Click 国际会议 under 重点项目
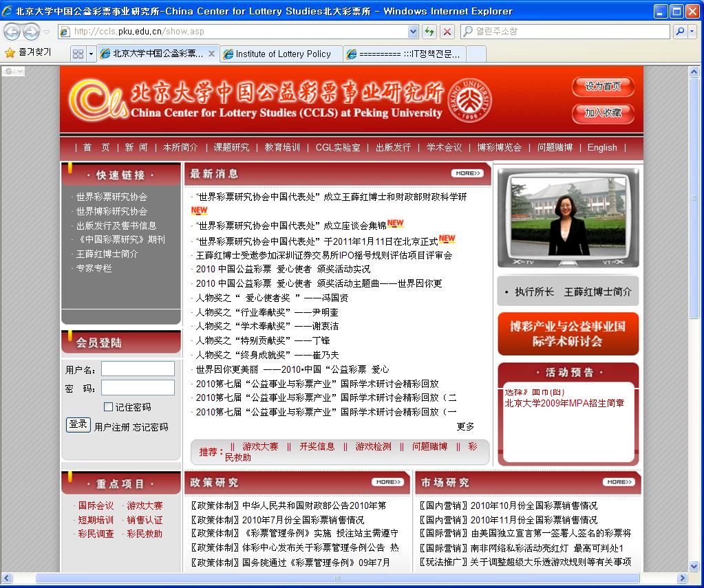This screenshot has width=704, height=588. click(96, 505)
